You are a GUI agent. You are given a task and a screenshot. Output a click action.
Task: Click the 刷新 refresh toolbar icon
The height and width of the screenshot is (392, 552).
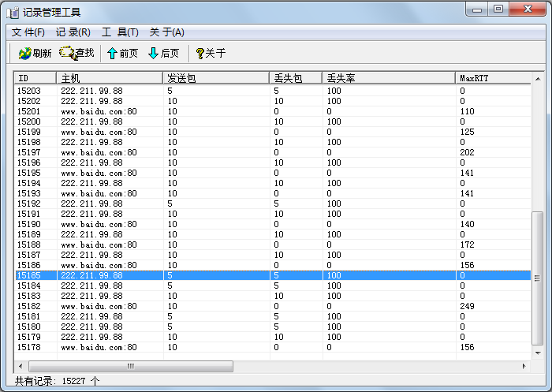tap(35, 54)
